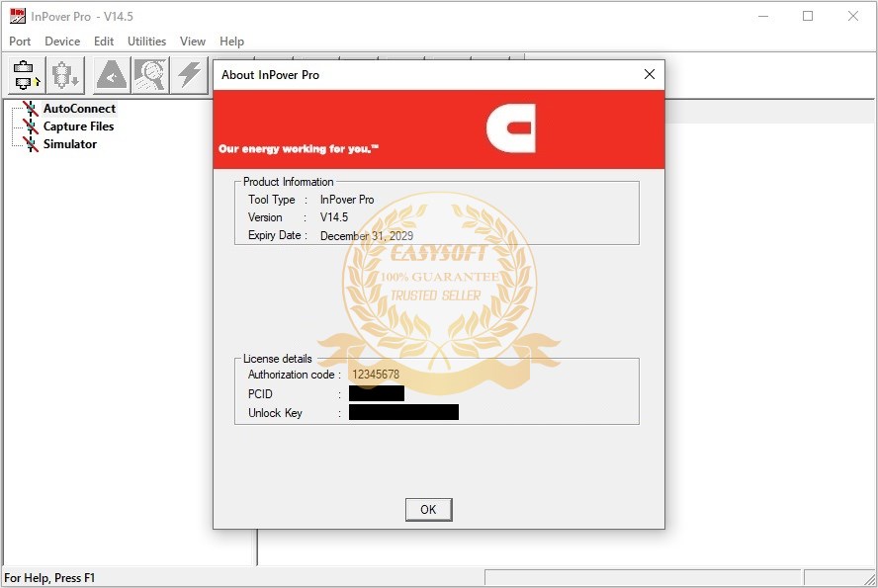Click the lightning bolt toolbar icon

coord(189,75)
